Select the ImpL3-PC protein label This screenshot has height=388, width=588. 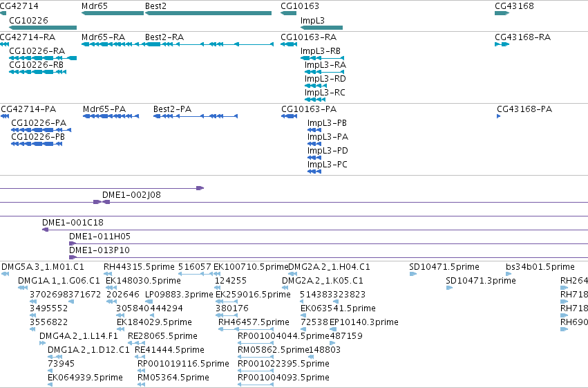[x=328, y=165]
